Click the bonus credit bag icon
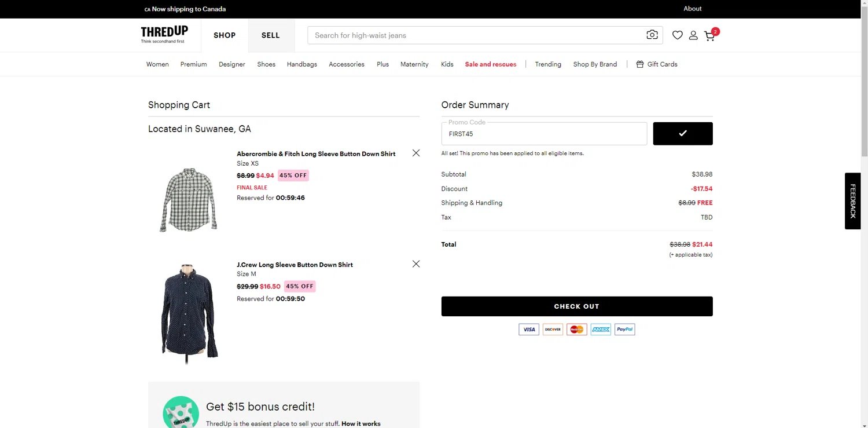Viewport: 868px width, 428px height. click(181, 412)
